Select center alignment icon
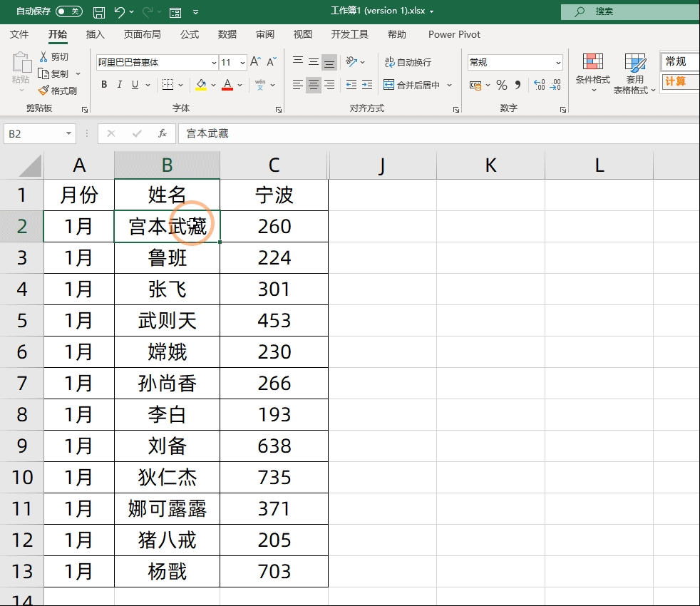 [x=313, y=86]
